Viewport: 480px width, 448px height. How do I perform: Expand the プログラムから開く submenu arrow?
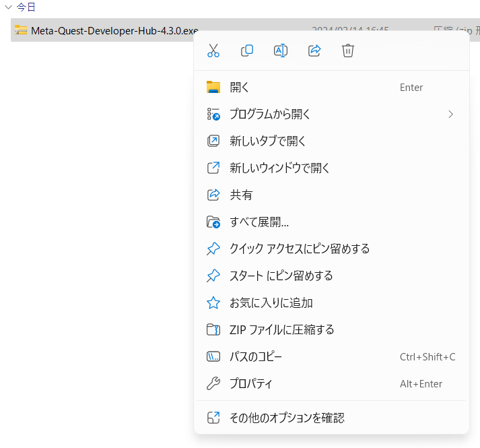point(451,114)
